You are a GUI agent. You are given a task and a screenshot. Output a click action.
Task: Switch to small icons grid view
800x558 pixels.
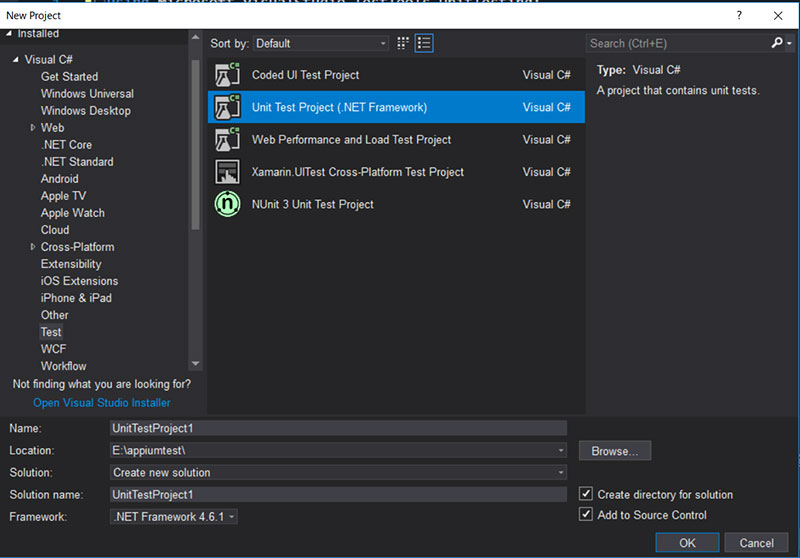coord(403,43)
